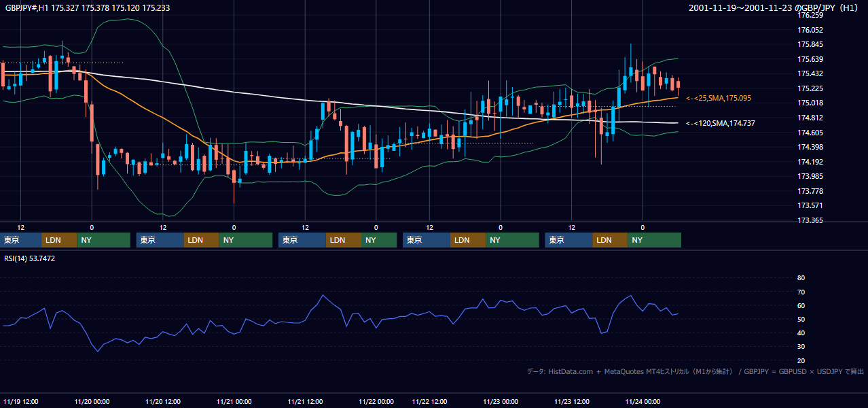
Task: Click the 174.605 price axis label
Action: 811,133
